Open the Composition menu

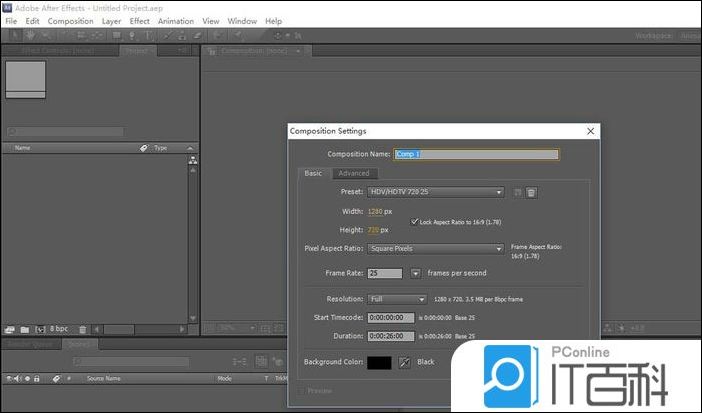click(x=71, y=21)
